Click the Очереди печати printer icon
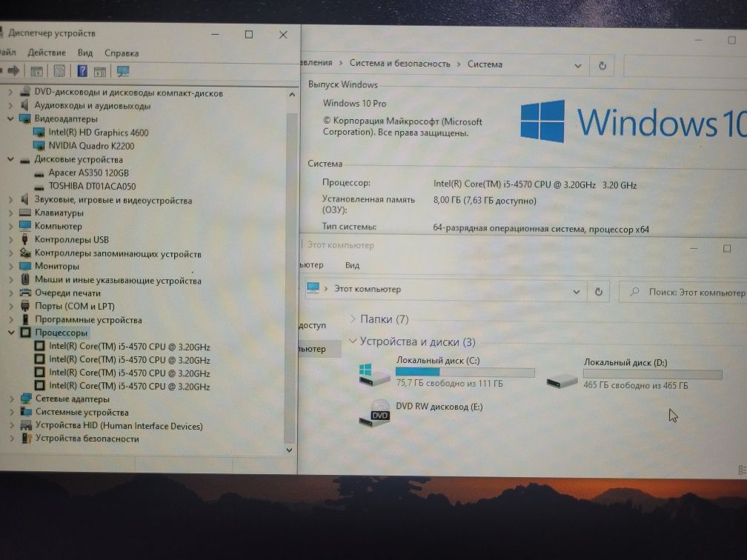 pyautogui.click(x=25, y=293)
